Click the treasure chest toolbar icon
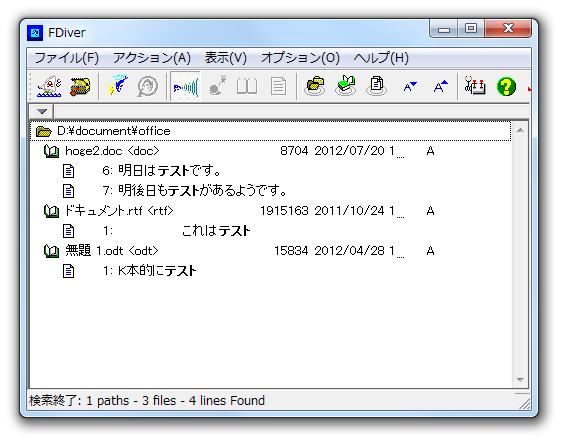The height and width of the screenshot is (438, 561). (x=80, y=86)
